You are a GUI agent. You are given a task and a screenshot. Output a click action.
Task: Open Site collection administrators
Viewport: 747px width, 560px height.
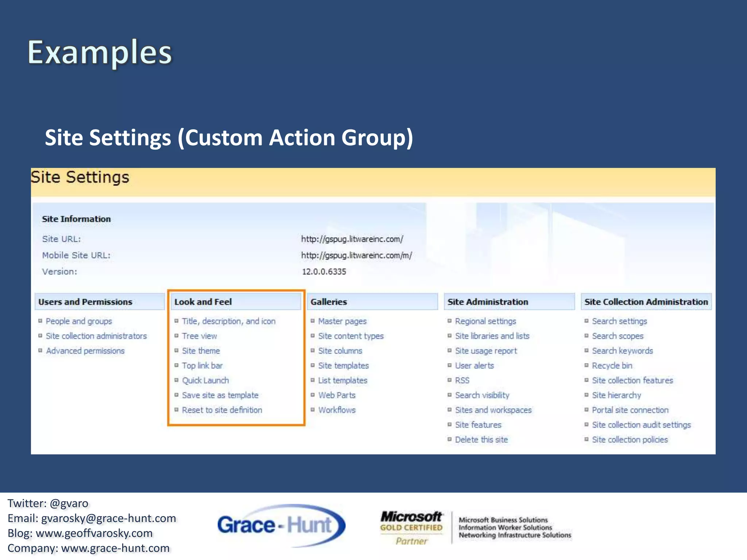tap(96, 336)
